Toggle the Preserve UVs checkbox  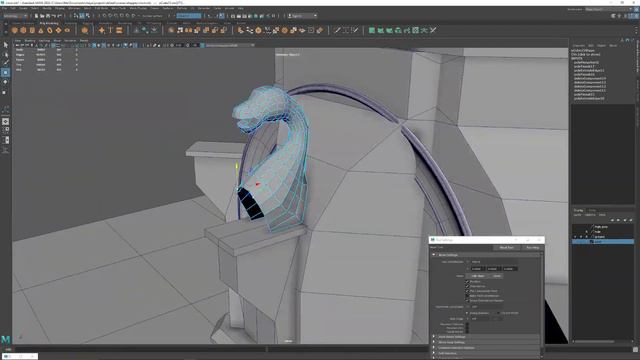467,328
